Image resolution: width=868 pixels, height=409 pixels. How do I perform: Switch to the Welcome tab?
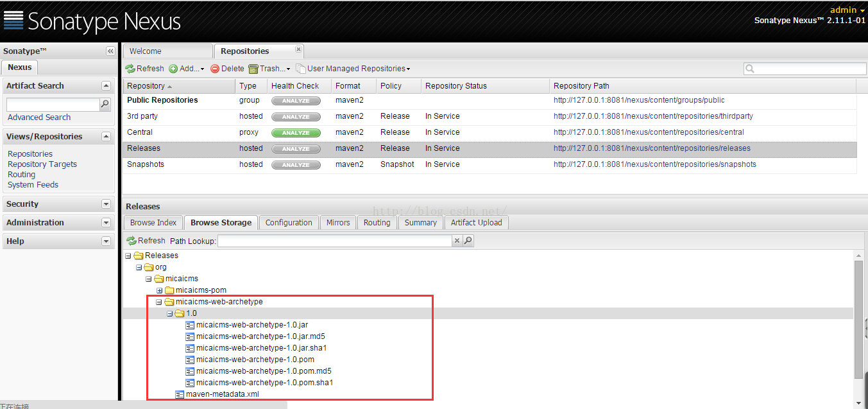[167, 51]
